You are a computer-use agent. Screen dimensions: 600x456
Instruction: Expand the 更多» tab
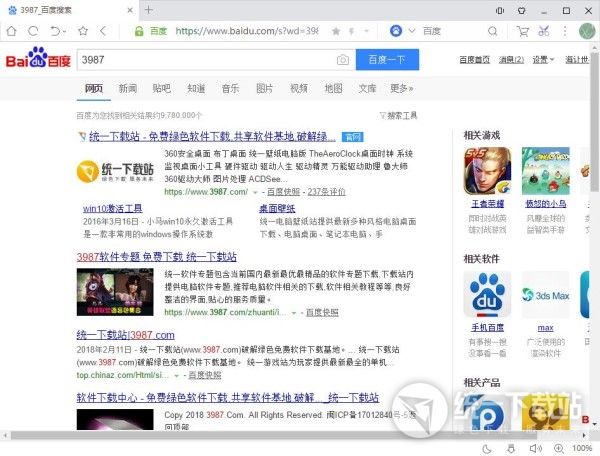click(401, 88)
